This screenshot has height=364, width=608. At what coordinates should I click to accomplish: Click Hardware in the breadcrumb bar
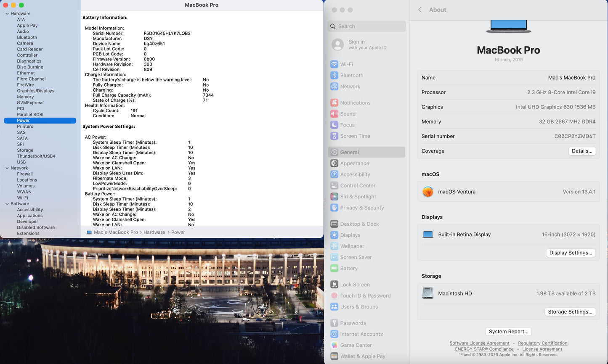[x=154, y=232]
